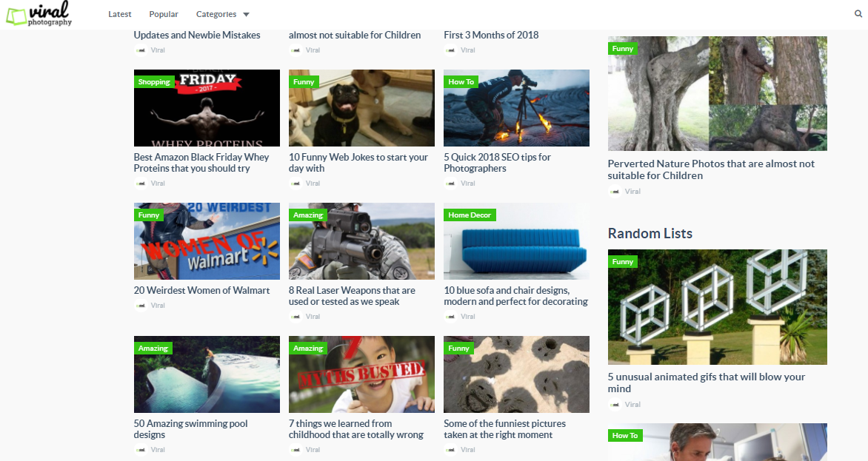Expand the Categories dropdown arrow
The height and width of the screenshot is (461, 868).
click(x=247, y=14)
